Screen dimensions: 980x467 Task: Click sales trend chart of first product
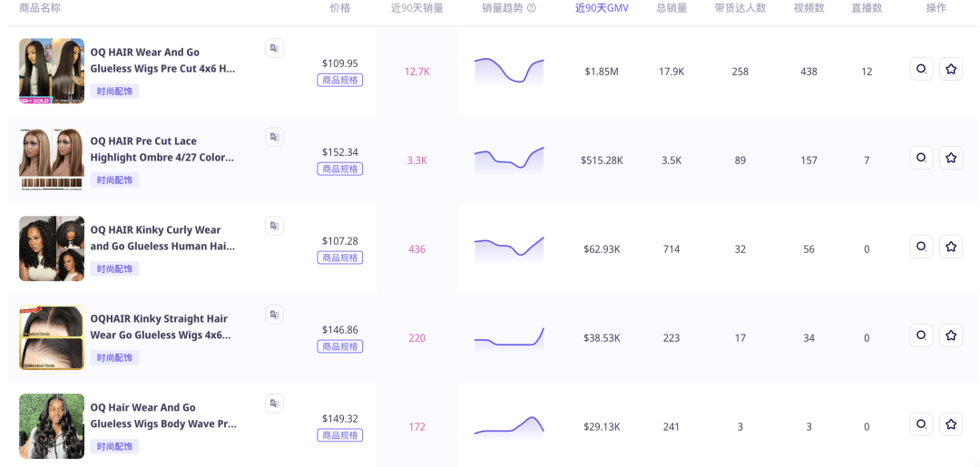[x=509, y=71]
